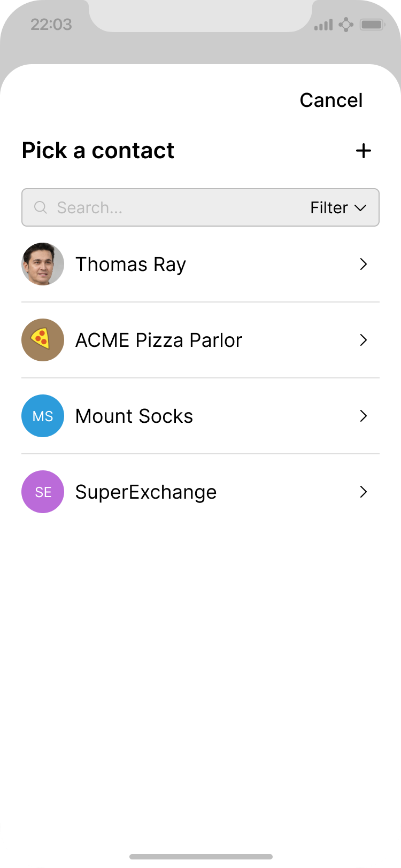This screenshot has width=401, height=868.
Task: Tap the purple SE avatar circle
Action: (x=43, y=492)
